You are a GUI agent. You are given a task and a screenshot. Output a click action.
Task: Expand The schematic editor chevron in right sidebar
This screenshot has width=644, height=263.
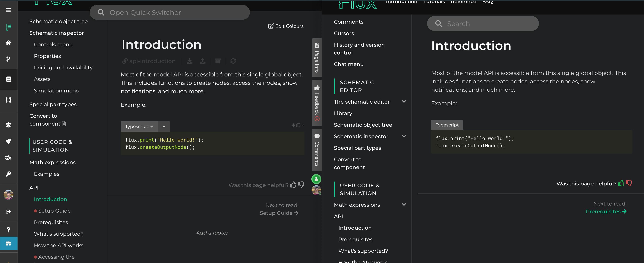coord(404,102)
